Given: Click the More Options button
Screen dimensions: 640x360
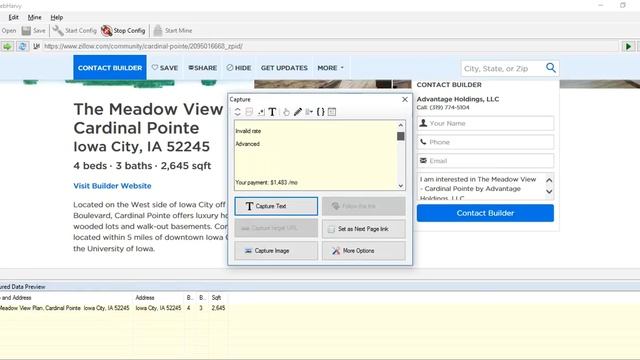Looking at the screenshot, I should click(364, 251).
